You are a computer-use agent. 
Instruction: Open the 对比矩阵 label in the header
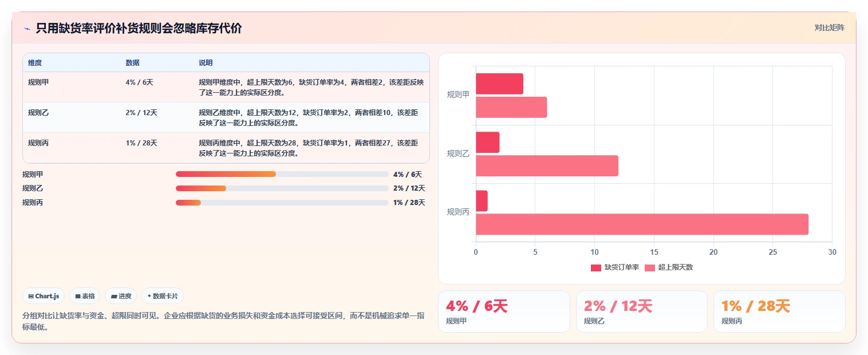(x=829, y=27)
